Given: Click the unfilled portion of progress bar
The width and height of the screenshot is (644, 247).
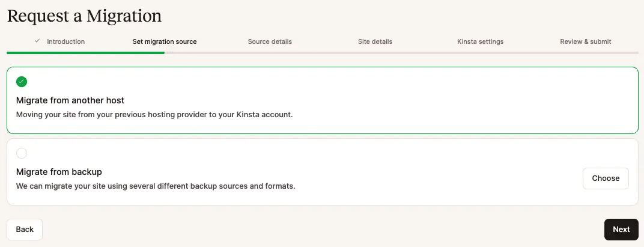Looking at the screenshot, I should [402, 53].
